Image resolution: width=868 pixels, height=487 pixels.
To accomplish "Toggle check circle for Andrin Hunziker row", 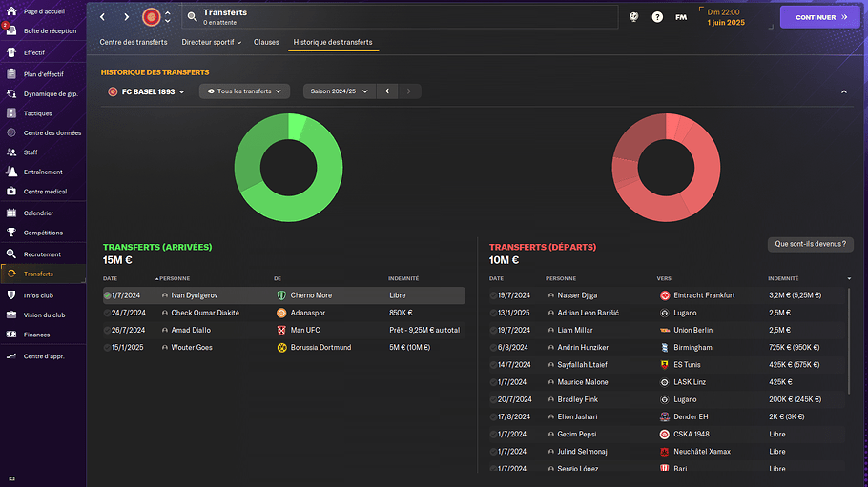I will [x=493, y=348].
